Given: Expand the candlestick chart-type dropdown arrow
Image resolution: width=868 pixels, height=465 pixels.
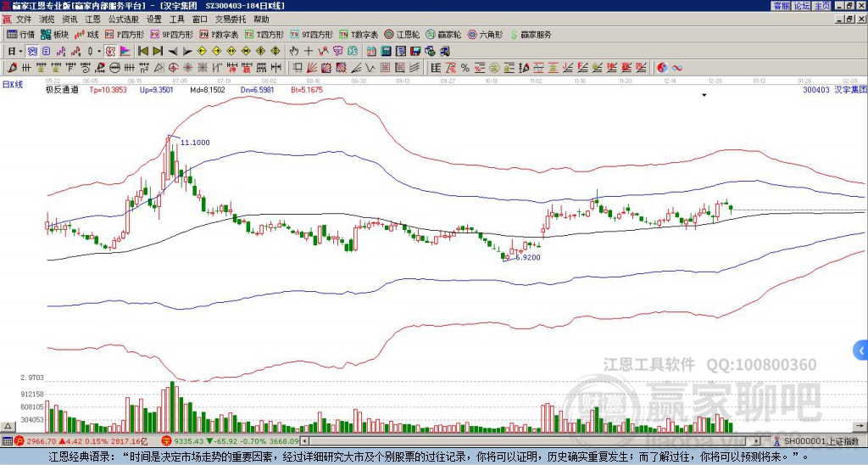Looking at the screenshot, I should point(99,52).
